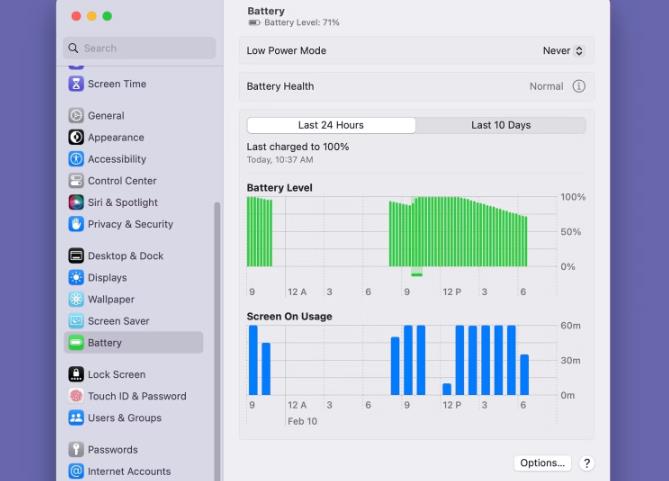Image resolution: width=669 pixels, height=481 pixels.
Task: Select Displays label in sidebar
Action: (x=108, y=277)
